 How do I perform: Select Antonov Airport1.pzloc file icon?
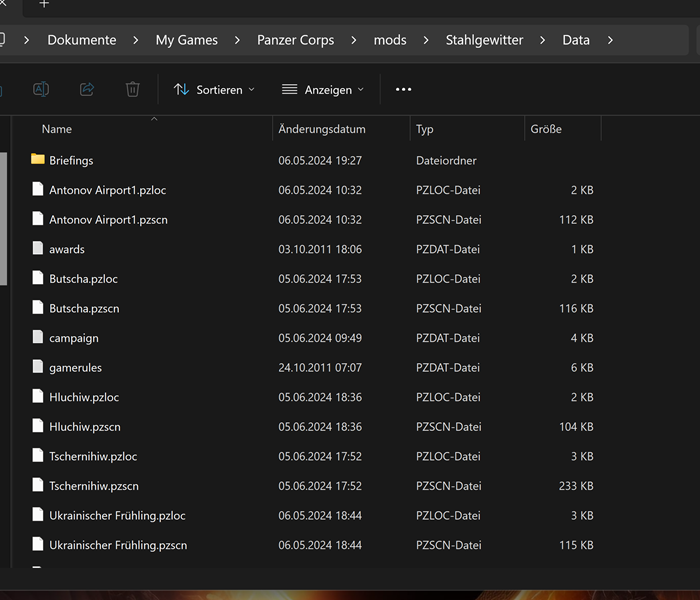38,189
